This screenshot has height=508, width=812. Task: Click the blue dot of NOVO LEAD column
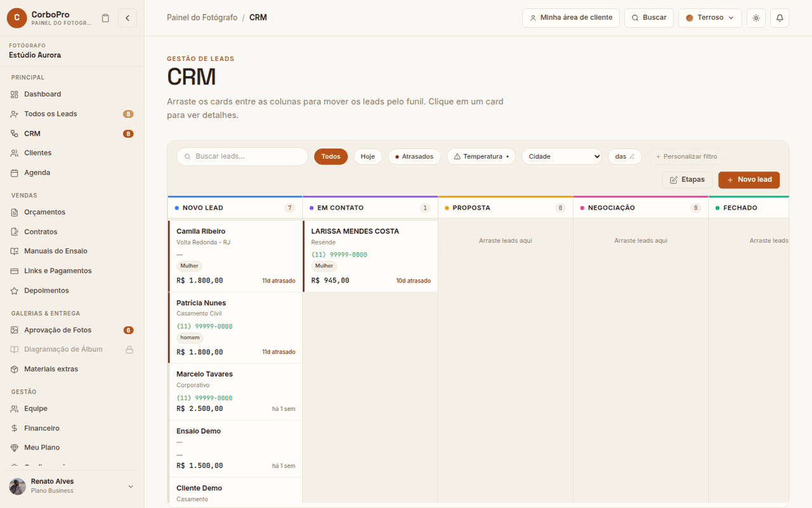(x=177, y=208)
